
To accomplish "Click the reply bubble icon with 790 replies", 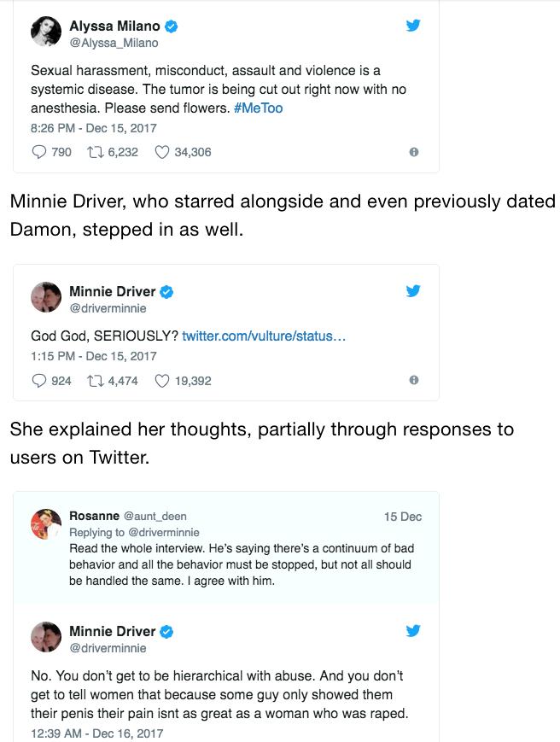I will pos(38,152).
